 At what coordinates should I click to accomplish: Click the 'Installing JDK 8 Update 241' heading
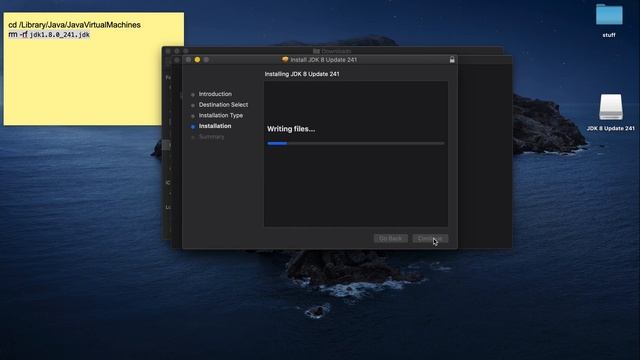(302, 74)
